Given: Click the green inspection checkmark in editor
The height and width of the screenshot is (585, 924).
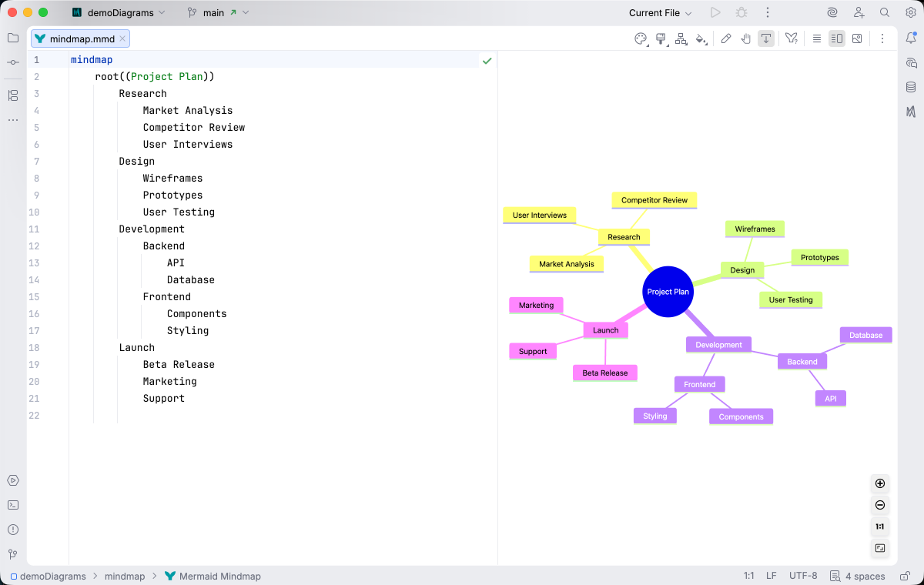Looking at the screenshot, I should [487, 60].
